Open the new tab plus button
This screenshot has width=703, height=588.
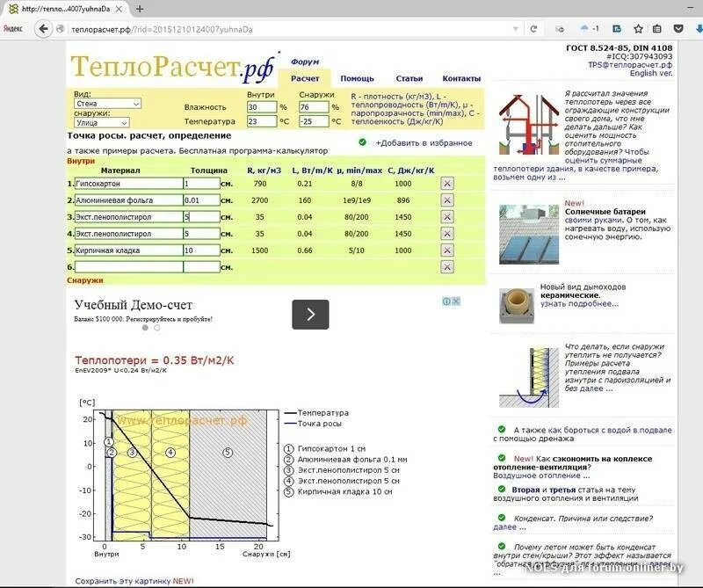(140, 9)
